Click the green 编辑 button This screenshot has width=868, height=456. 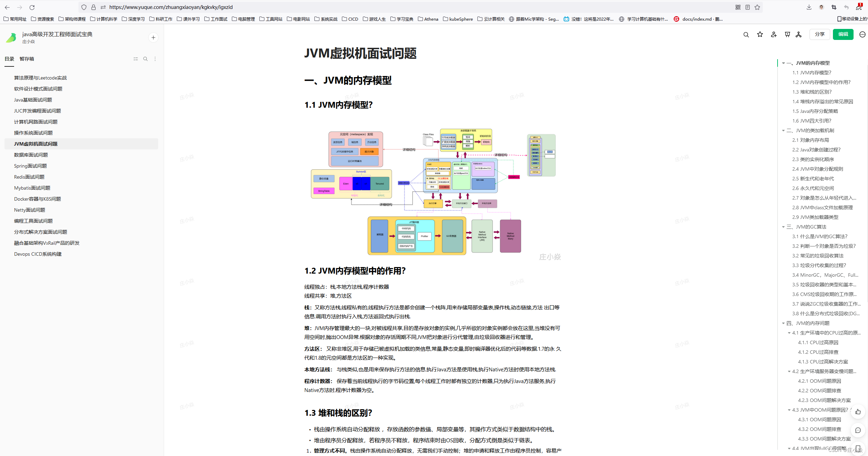pos(843,34)
